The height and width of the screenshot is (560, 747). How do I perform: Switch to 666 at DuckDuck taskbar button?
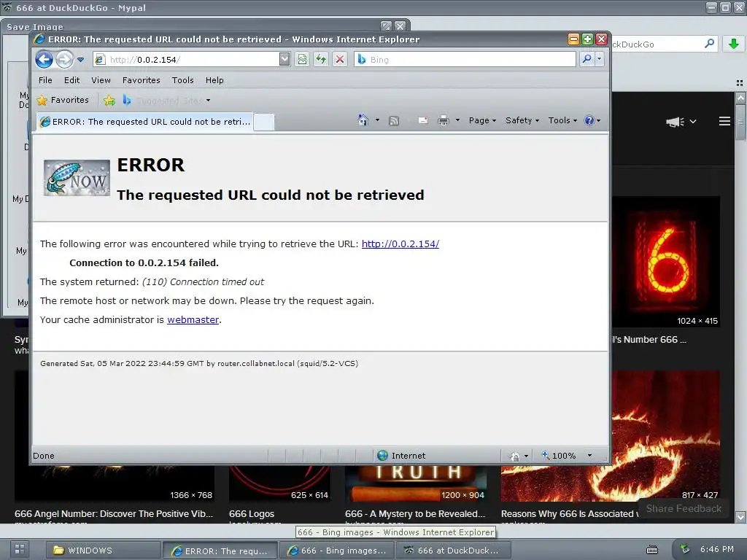coord(452,551)
